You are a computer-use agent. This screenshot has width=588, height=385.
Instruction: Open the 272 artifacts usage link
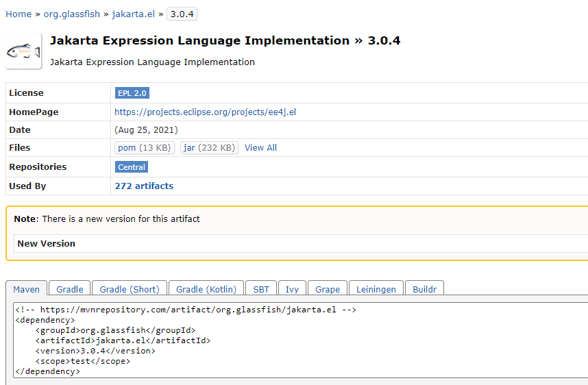pos(144,186)
